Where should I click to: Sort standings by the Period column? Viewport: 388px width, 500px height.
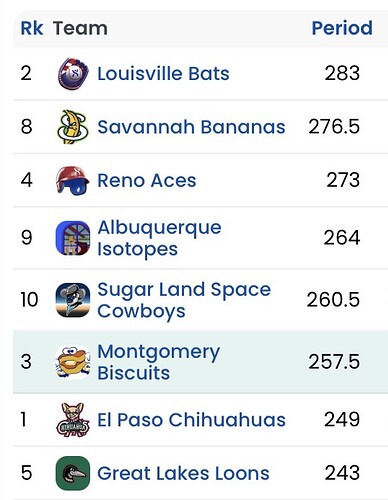342,28
